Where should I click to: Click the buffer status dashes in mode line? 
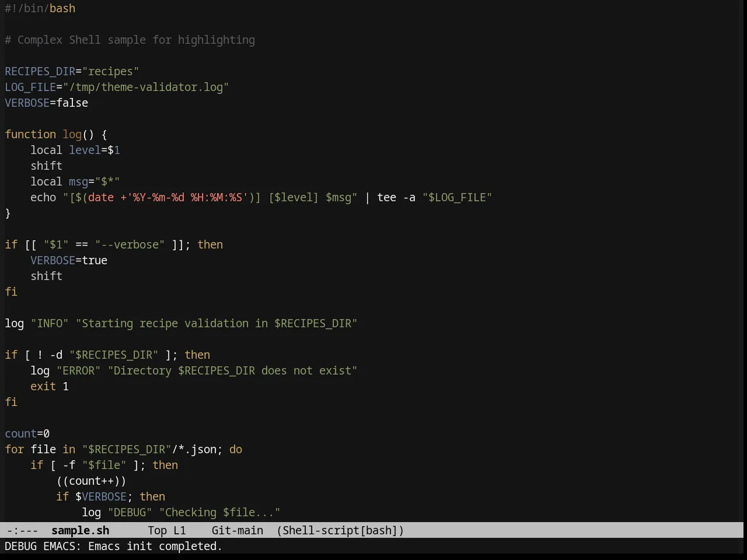tap(22, 530)
